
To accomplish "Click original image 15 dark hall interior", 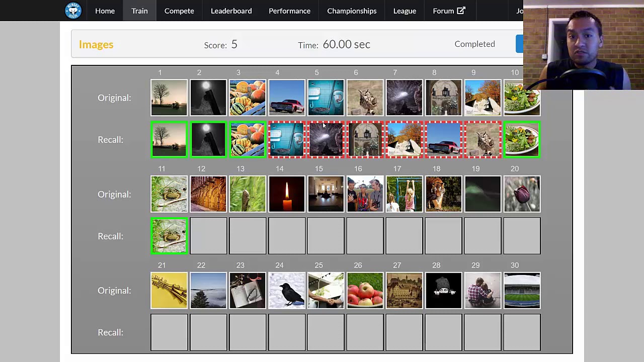I will [x=326, y=194].
